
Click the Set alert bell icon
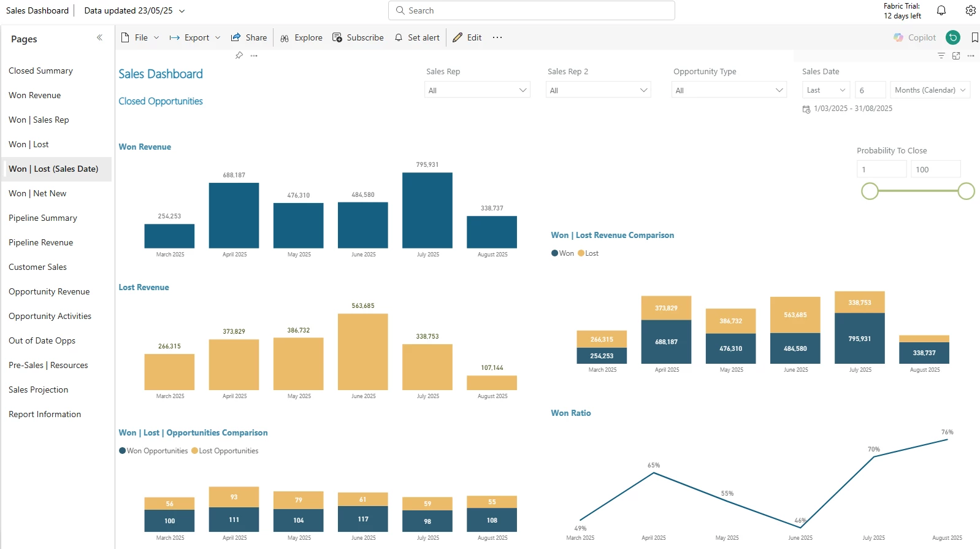[399, 37]
